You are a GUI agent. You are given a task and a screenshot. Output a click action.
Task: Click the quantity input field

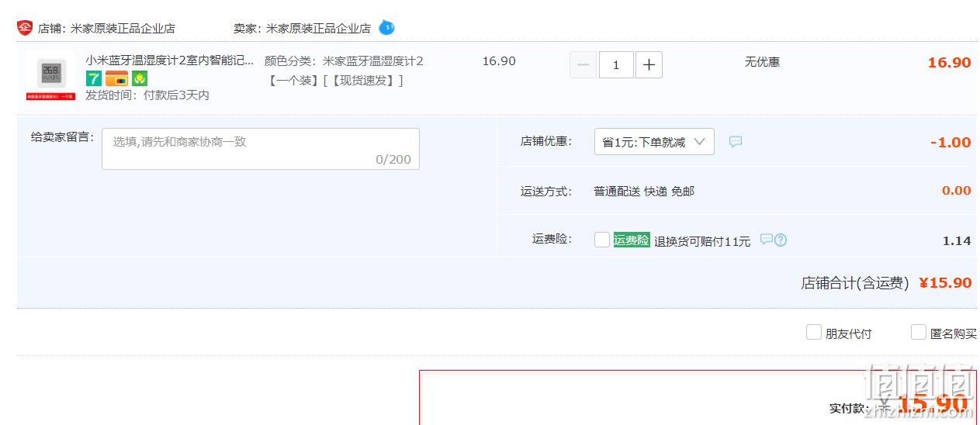click(x=616, y=65)
